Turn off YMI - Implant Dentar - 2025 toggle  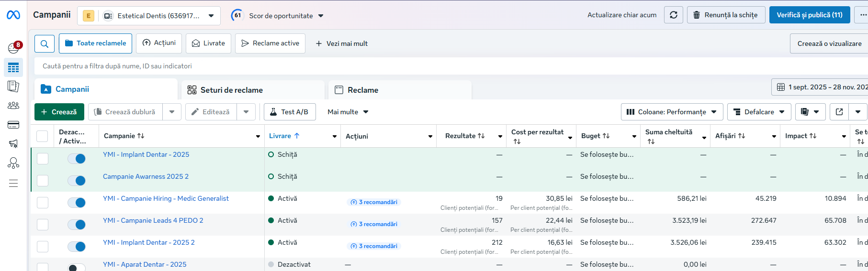click(77, 159)
